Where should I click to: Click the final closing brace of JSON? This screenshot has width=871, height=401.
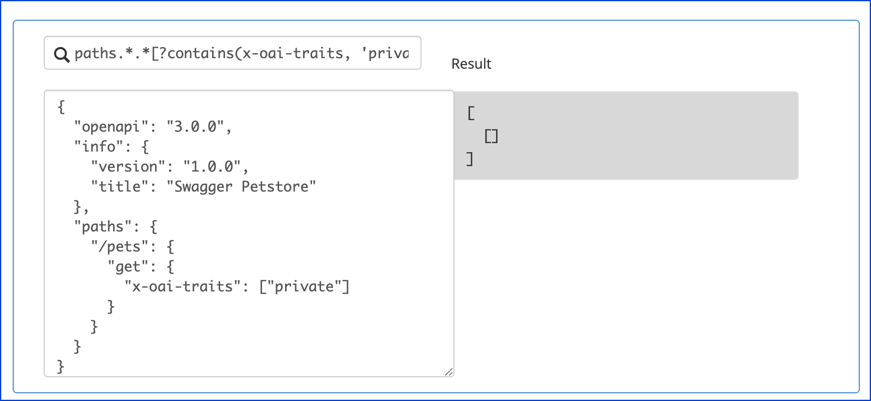[x=61, y=366]
